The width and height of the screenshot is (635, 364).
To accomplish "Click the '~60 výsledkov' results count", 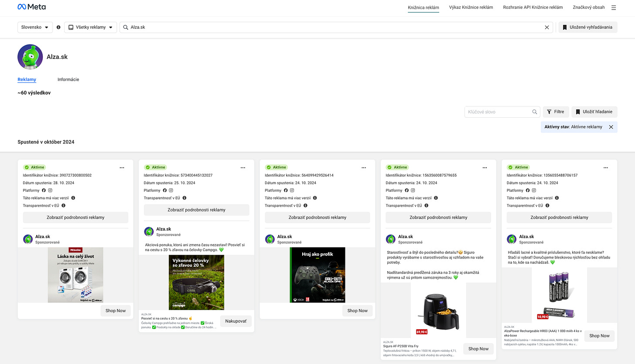I will click(x=34, y=93).
